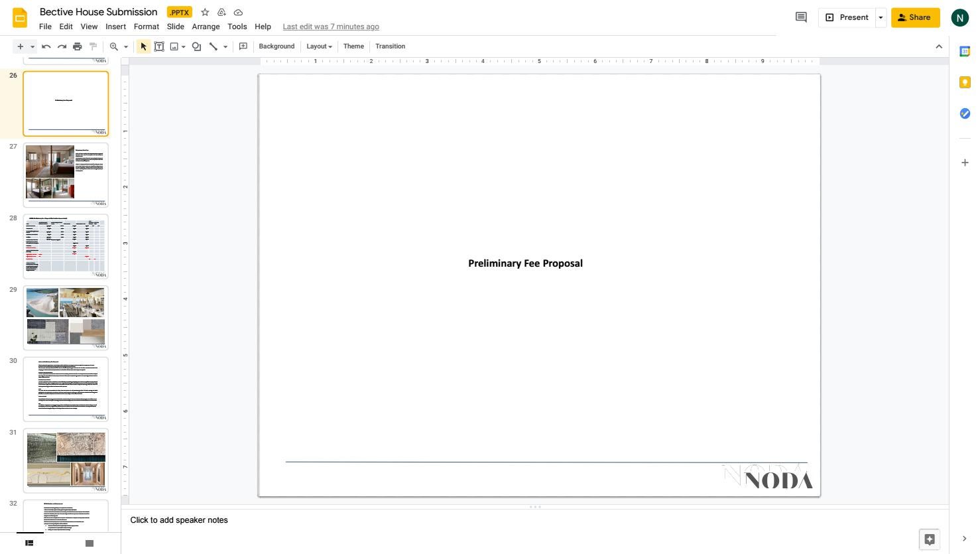Open the Layout dropdown
Image resolution: width=980 pixels, height=554 pixels.
click(319, 46)
